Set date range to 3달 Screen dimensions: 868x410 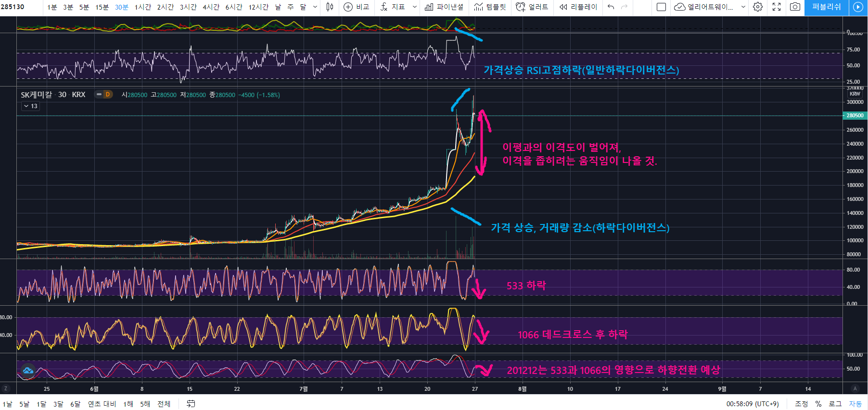58,404
